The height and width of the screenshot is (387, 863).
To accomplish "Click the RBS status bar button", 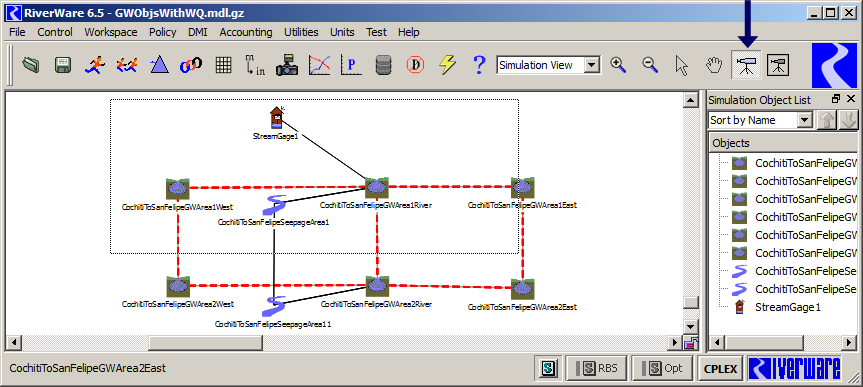I will (x=597, y=368).
